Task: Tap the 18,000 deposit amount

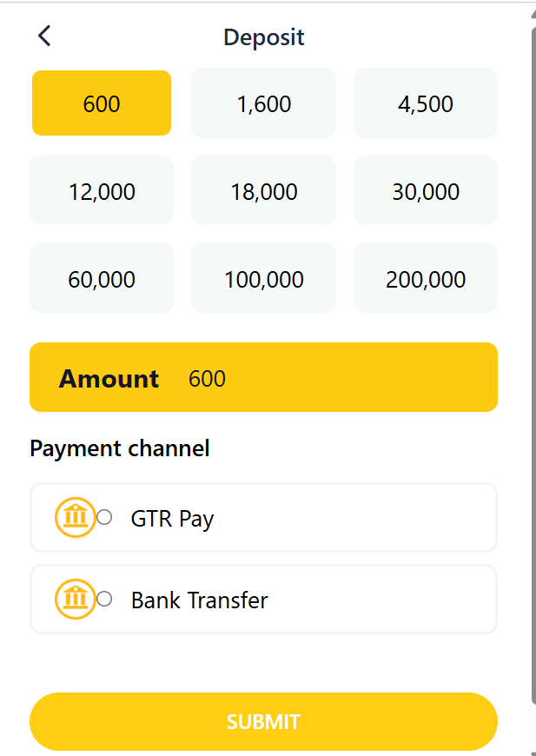Action: (x=263, y=191)
